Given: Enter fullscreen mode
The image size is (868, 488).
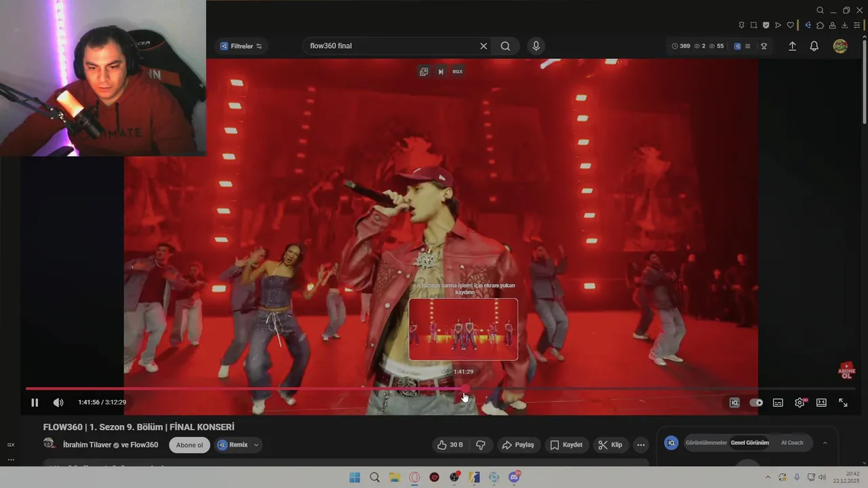Looking at the screenshot, I should (x=843, y=403).
